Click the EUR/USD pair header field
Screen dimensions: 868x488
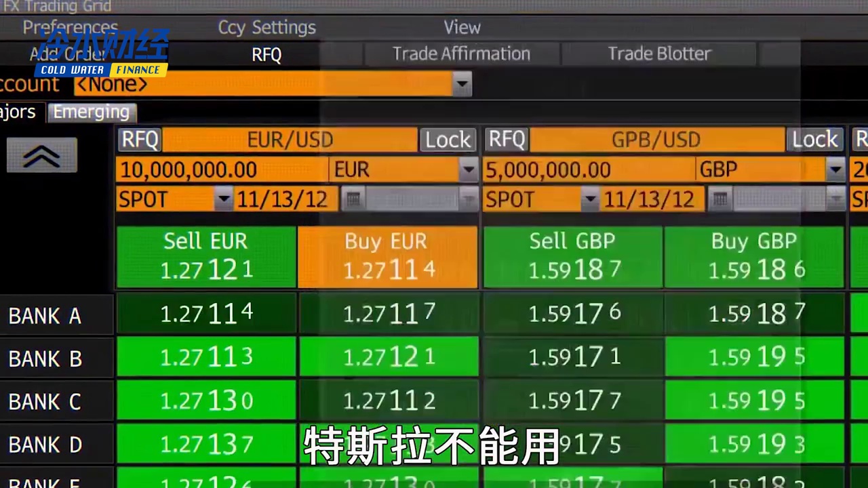[x=290, y=140]
